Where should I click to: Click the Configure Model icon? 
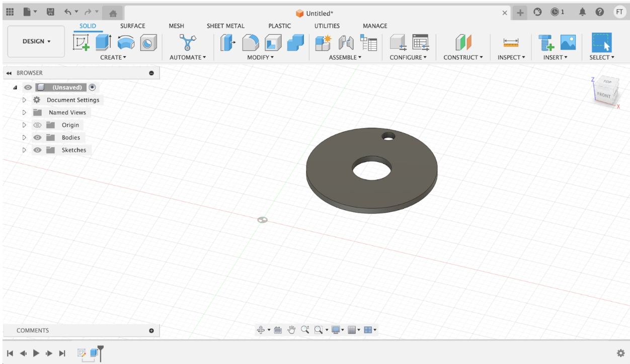point(399,43)
